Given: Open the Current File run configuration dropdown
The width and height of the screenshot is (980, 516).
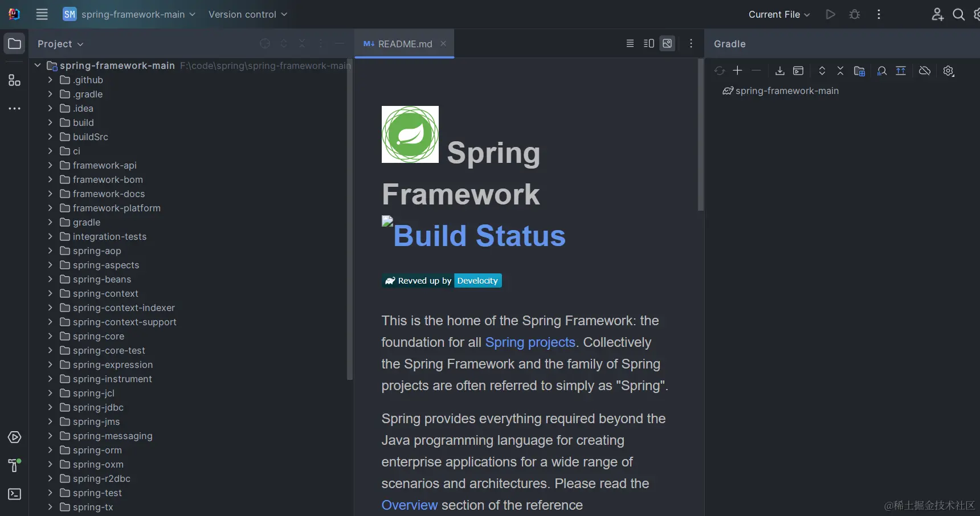Looking at the screenshot, I should tap(779, 14).
